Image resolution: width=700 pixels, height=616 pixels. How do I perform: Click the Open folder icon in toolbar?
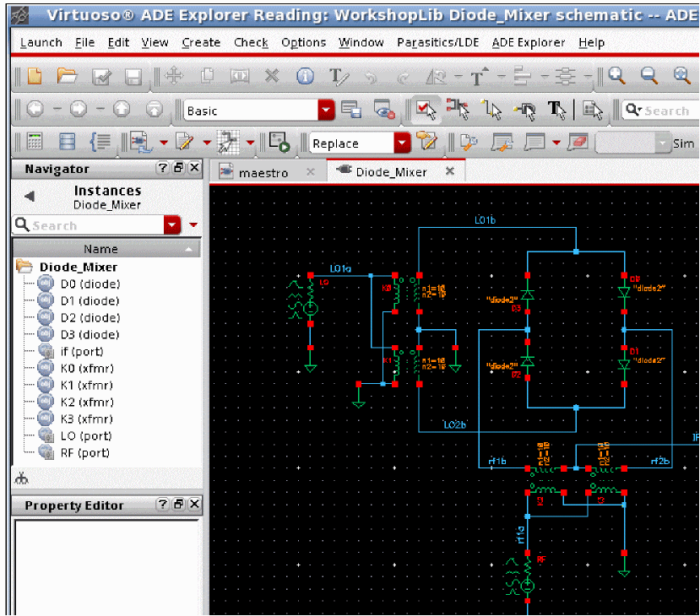click(x=67, y=77)
